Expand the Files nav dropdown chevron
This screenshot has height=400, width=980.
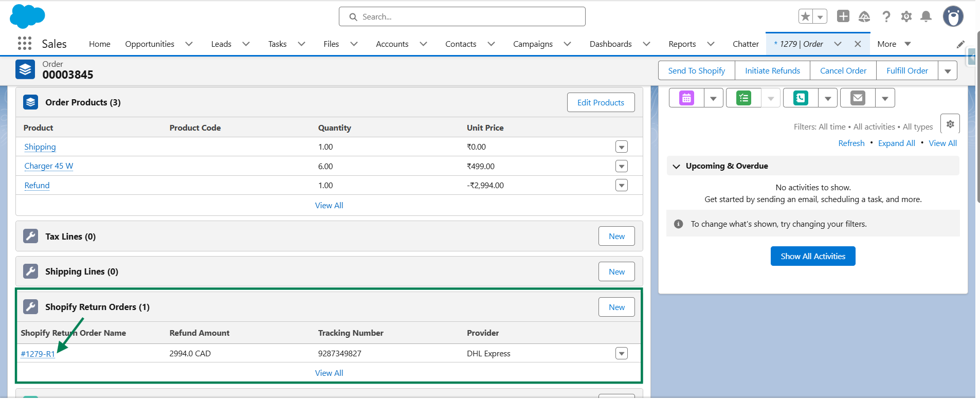[354, 44]
